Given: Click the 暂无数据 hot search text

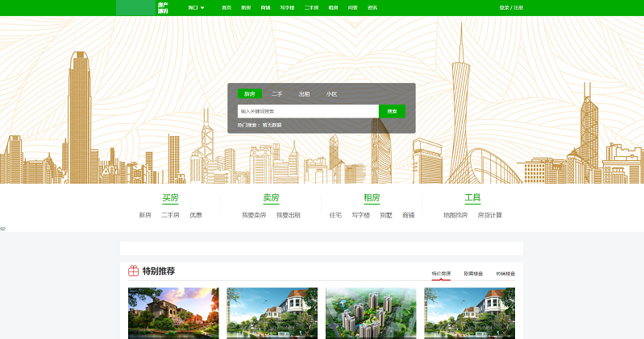Looking at the screenshot, I should tap(272, 125).
